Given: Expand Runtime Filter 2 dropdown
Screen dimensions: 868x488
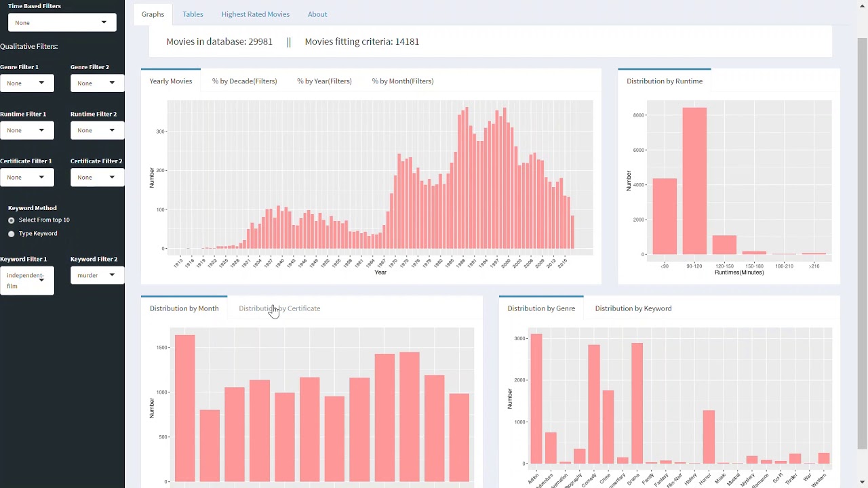Looking at the screenshot, I should 97,130.
